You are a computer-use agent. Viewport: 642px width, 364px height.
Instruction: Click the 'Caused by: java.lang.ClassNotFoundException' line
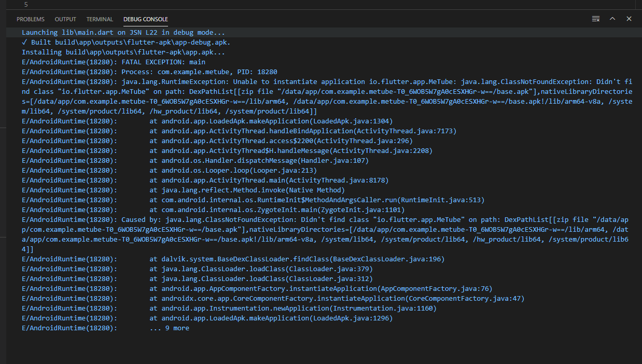(x=325, y=234)
